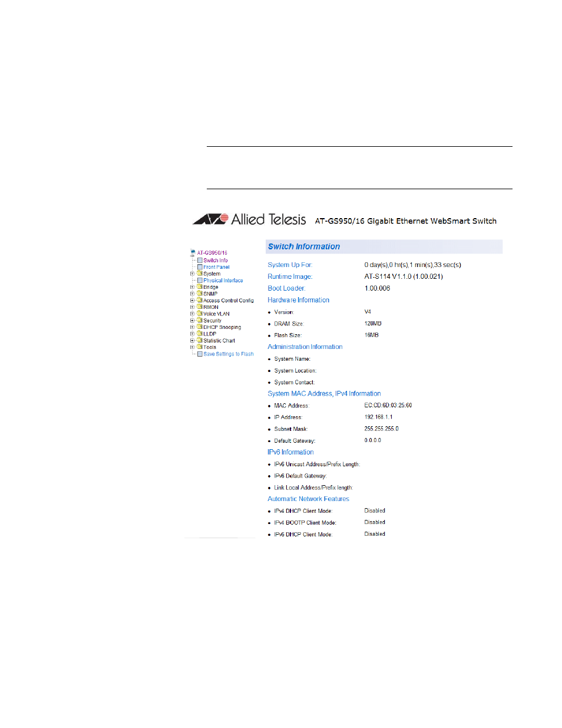
Task: Click the Switch Information heading
Action: tap(304, 246)
